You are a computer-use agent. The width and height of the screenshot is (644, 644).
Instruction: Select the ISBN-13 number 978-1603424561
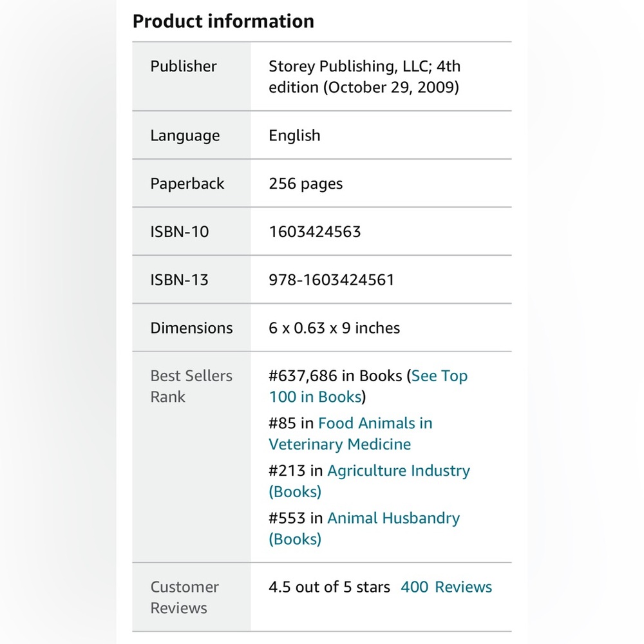[332, 279]
